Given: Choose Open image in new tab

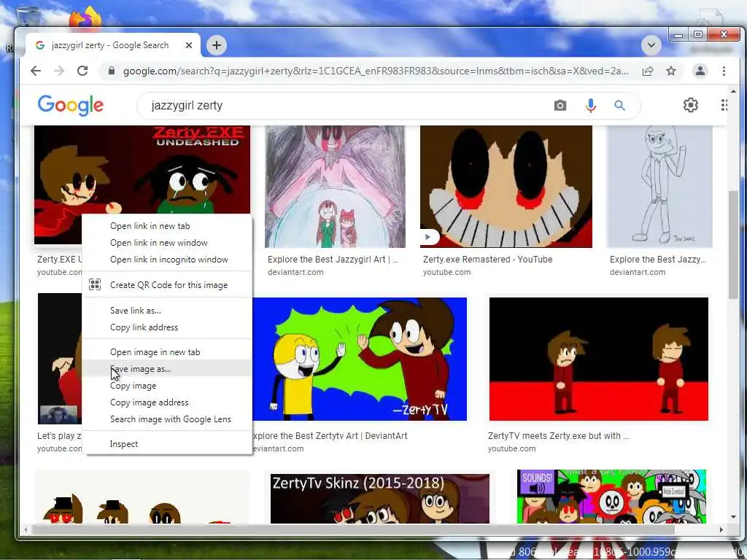Looking at the screenshot, I should (167, 352).
